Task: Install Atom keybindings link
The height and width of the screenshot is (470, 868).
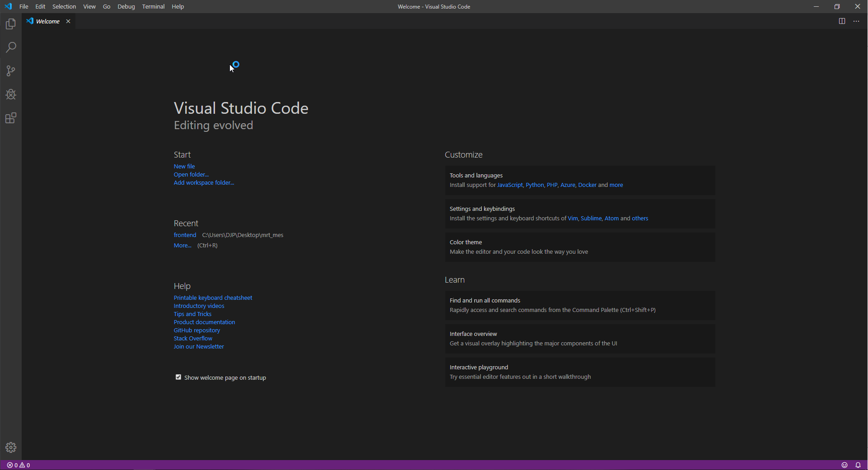Action: (x=611, y=218)
